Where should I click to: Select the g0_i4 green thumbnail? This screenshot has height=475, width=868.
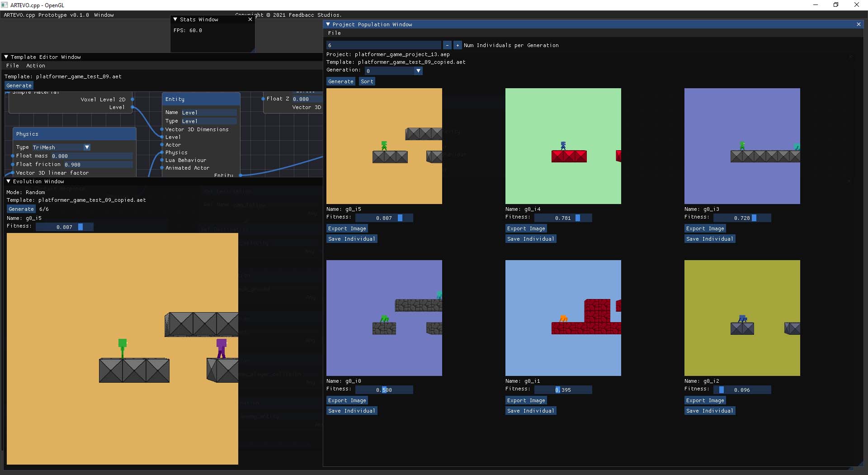point(563,146)
